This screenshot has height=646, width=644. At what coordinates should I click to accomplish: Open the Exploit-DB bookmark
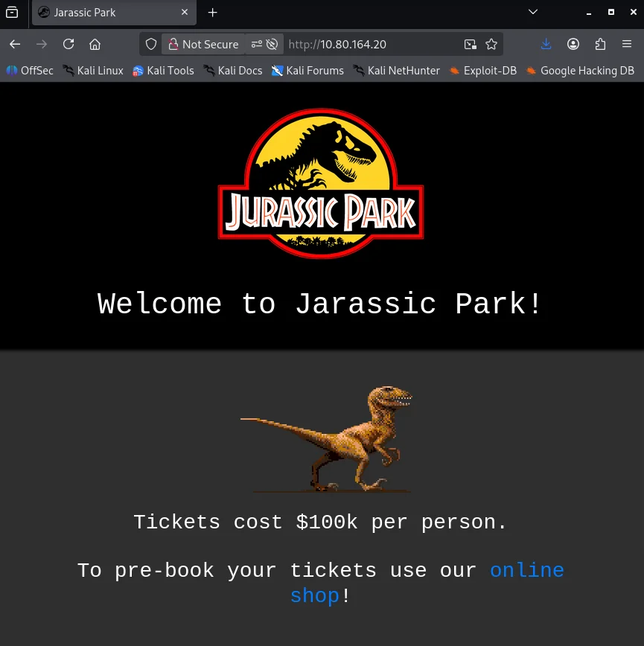click(x=482, y=71)
